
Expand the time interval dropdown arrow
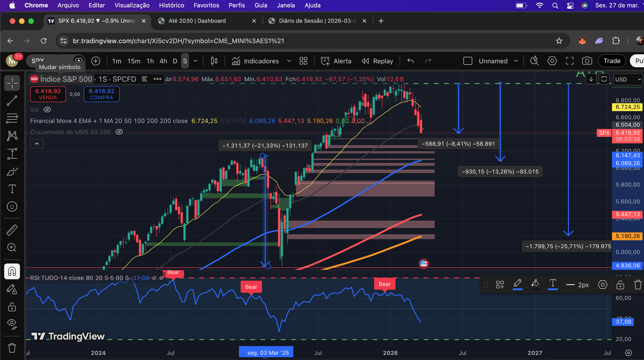coord(195,61)
